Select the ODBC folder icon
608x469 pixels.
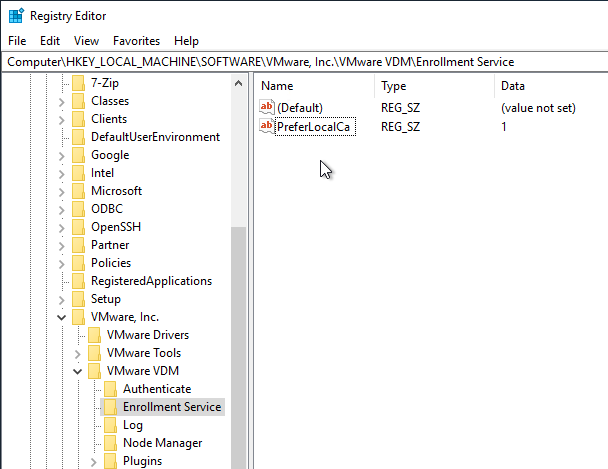pyautogui.click(x=78, y=209)
